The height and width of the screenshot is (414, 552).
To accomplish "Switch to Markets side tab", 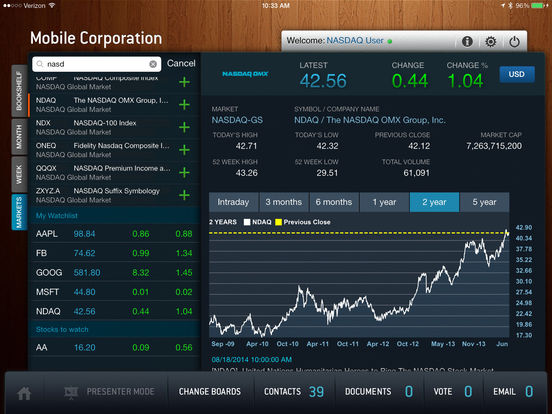I will pos(19,212).
